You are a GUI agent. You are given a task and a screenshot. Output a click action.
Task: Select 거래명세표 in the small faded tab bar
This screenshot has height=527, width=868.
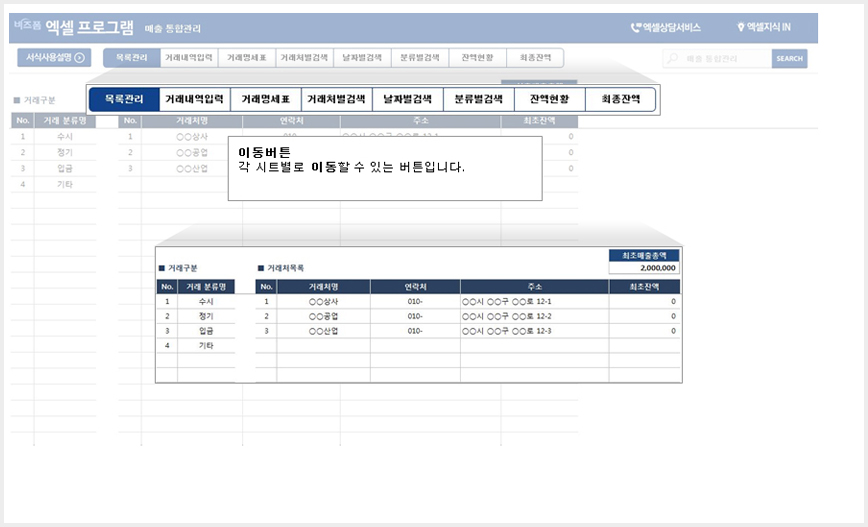(247, 58)
